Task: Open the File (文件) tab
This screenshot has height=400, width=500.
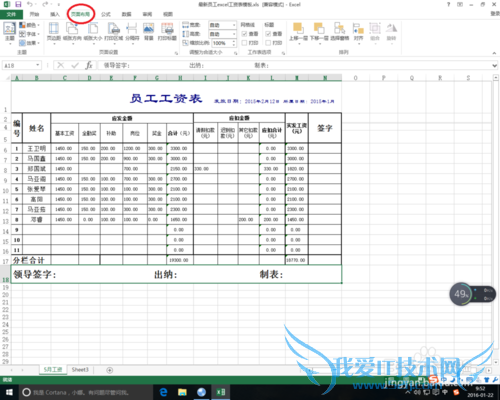Action: [11, 14]
